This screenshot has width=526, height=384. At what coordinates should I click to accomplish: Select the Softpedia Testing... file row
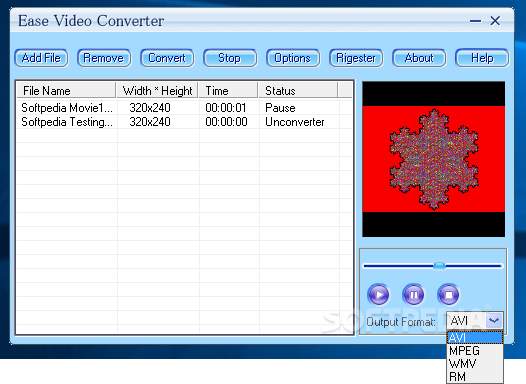pyautogui.click(x=184, y=122)
